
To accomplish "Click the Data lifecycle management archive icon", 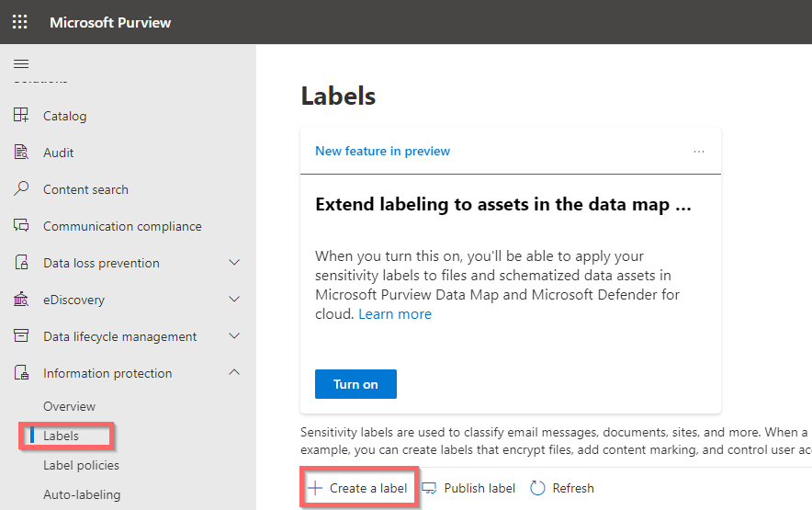I will pyautogui.click(x=21, y=335).
